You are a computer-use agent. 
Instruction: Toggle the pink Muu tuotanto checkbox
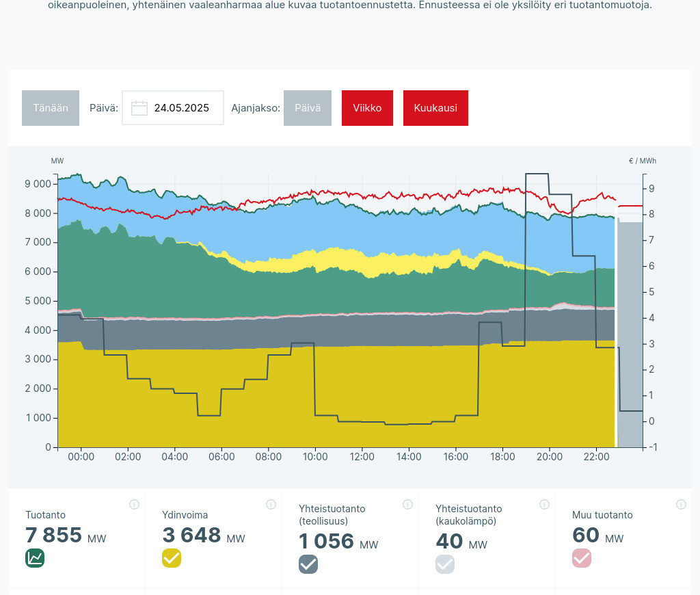coord(582,558)
